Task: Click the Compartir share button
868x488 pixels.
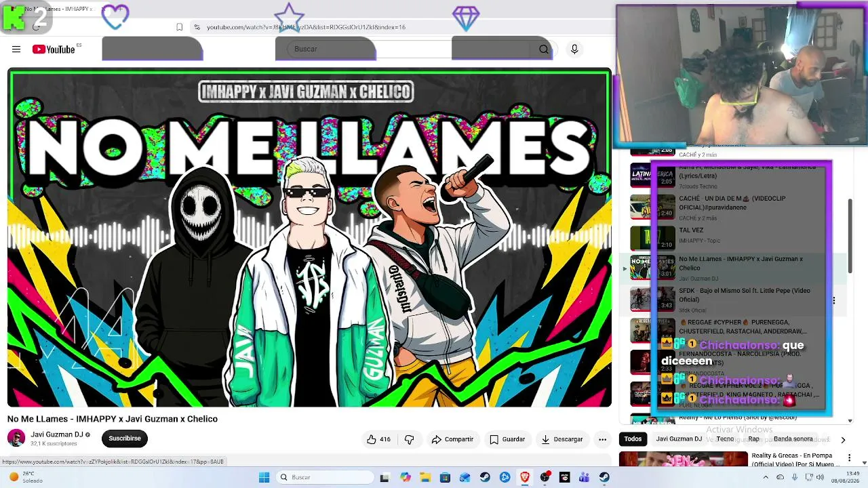Action: tap(452, 439)
